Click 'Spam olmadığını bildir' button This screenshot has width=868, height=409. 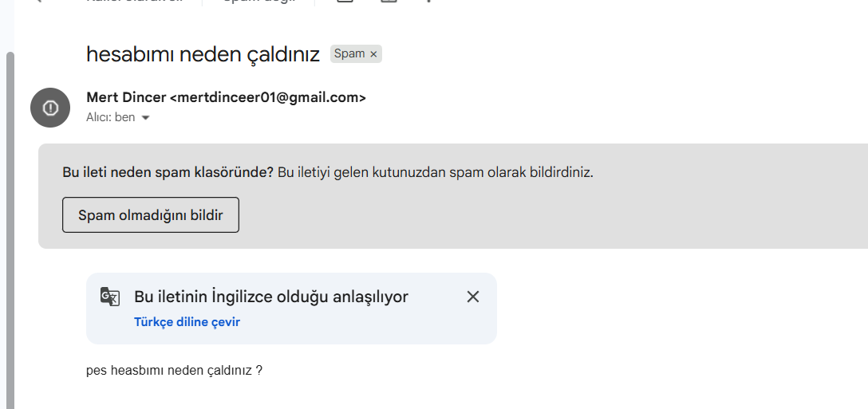click(x=151, y=214)
